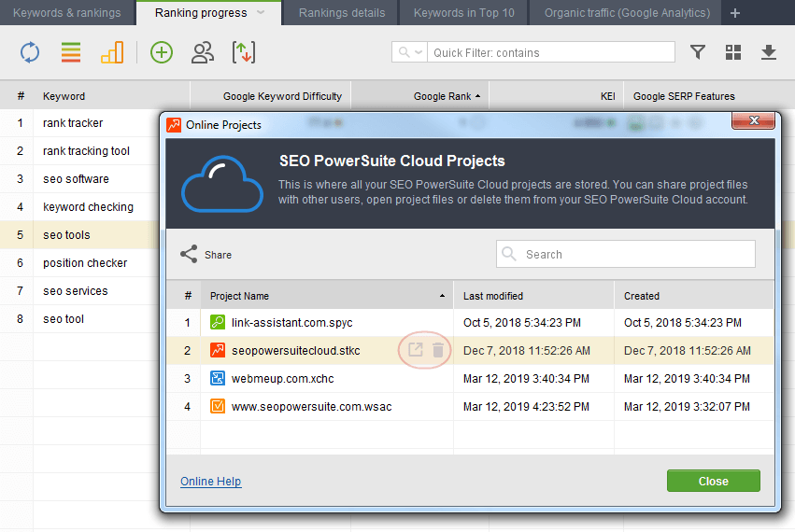Select the Ranking progress tab
This screenshot has width=795, height=532.
pyautogui.click(x=201, y=13)
